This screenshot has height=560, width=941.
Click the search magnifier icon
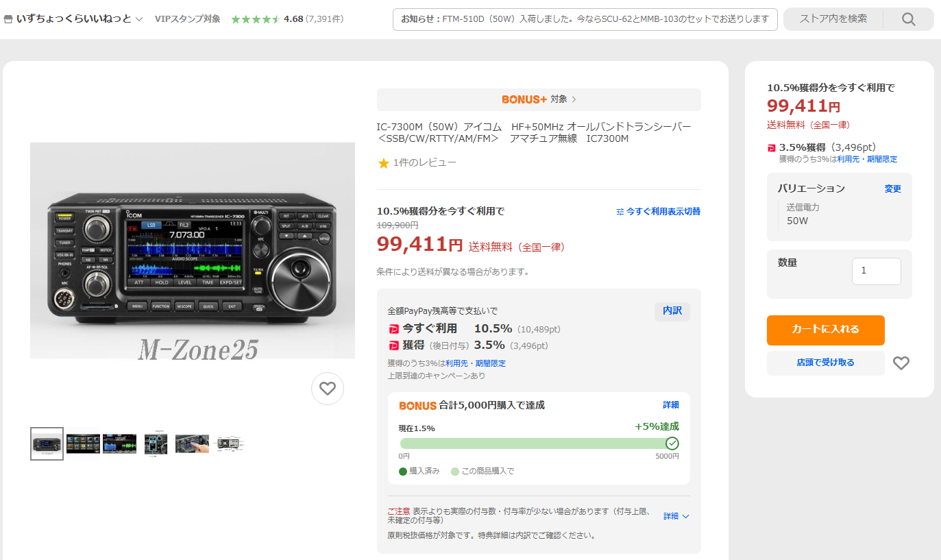(x=908, y=19)
